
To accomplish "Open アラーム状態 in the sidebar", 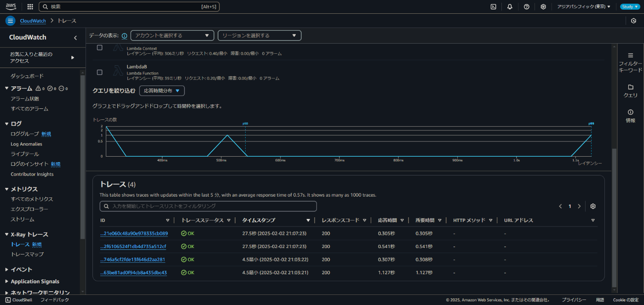I will pos(25,99).
